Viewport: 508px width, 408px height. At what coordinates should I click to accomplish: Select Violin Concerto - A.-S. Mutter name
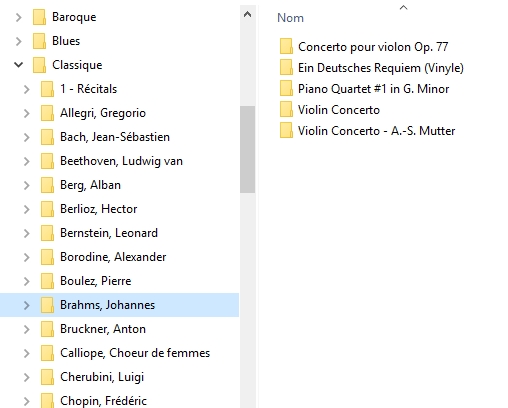click(376, 131)
